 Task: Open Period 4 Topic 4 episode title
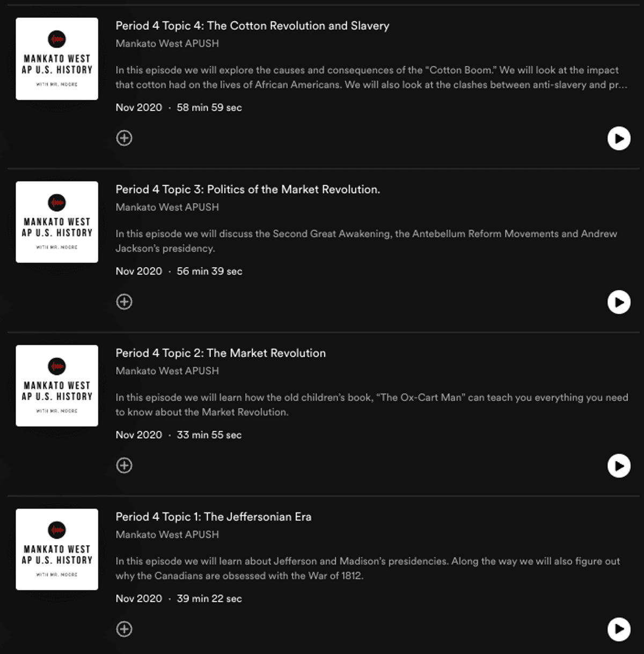click(x=252, y=26)
